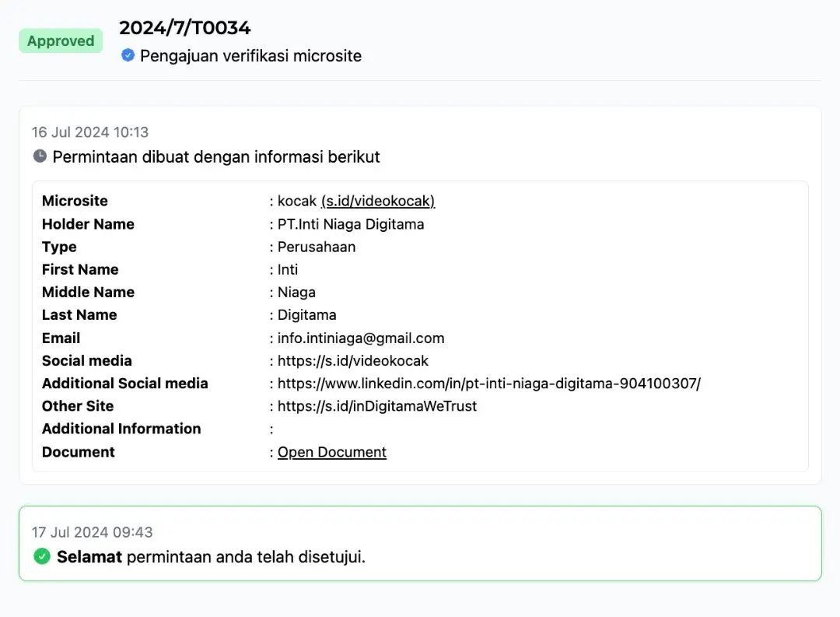Click the 16 Jul 2024 10:13 timestamp
Viewport: 840px width, 617px height.
point(89,132)
